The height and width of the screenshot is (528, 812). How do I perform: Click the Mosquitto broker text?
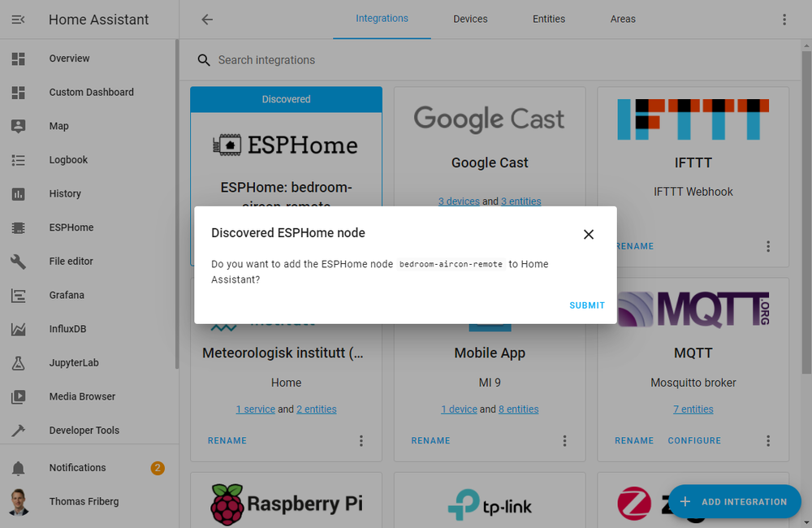pyautogui.click(x=693, y=383)
